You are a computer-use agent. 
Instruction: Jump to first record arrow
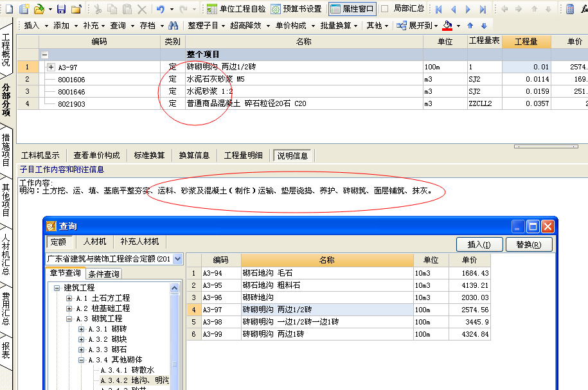pyautogui.click(x=438, y=9)
